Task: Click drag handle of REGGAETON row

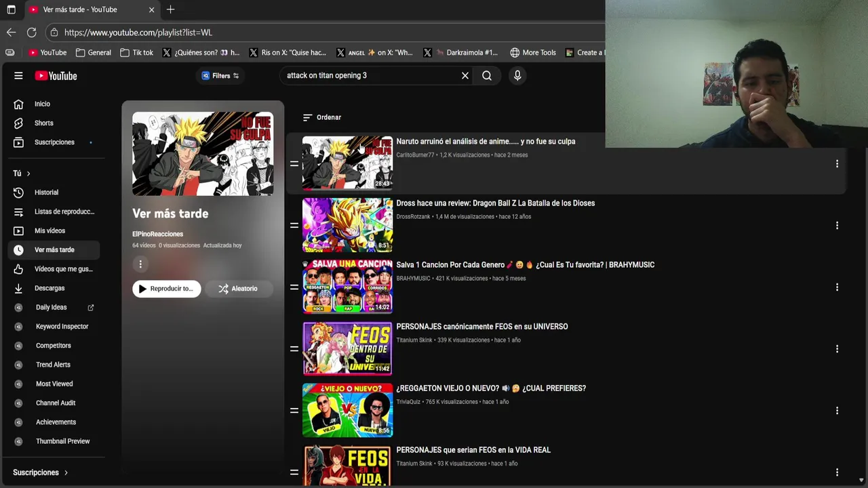Action: (x=294, y=410)
